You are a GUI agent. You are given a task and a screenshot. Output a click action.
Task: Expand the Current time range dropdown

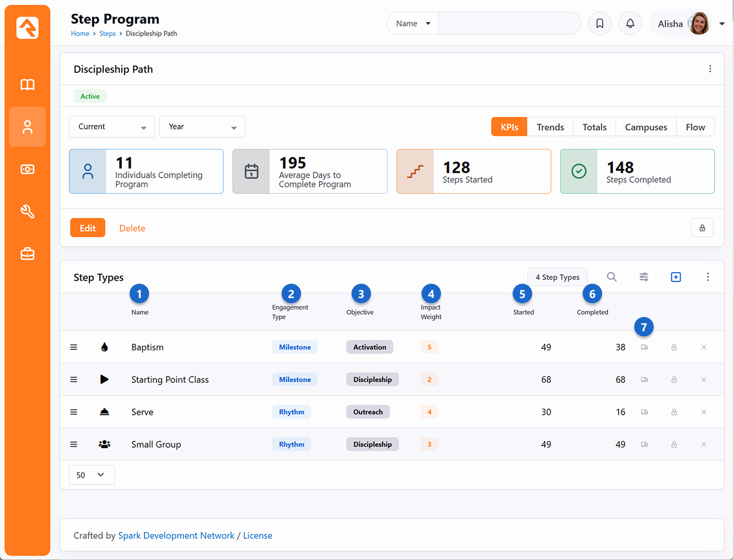pyautogui.click(x=112, y=127)
